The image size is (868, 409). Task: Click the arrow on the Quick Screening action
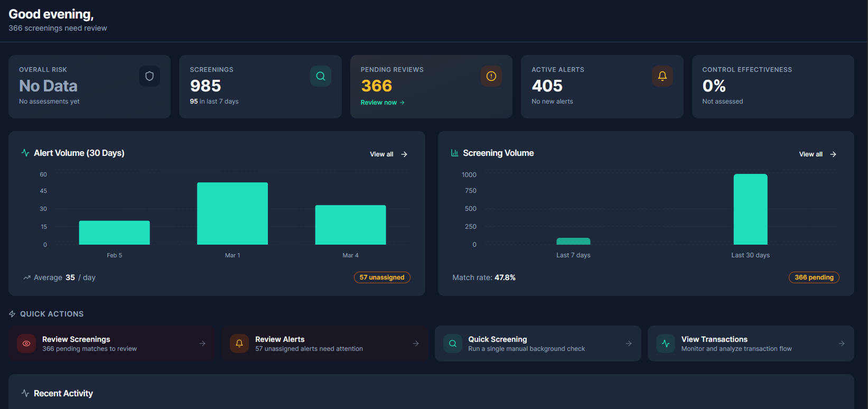tap(629, 343)
